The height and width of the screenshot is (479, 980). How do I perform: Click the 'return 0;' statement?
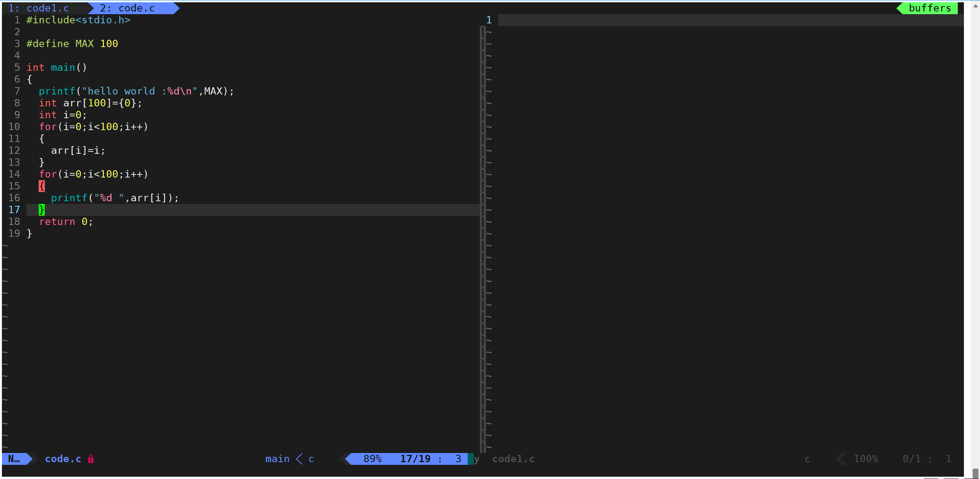pyautogui.click(x=66, y=222)
